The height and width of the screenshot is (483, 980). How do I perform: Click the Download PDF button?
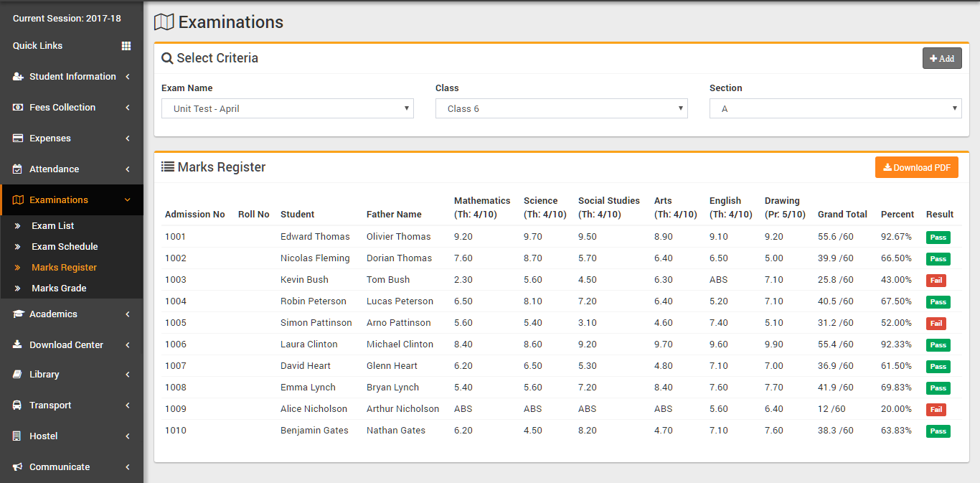point(917,167)
